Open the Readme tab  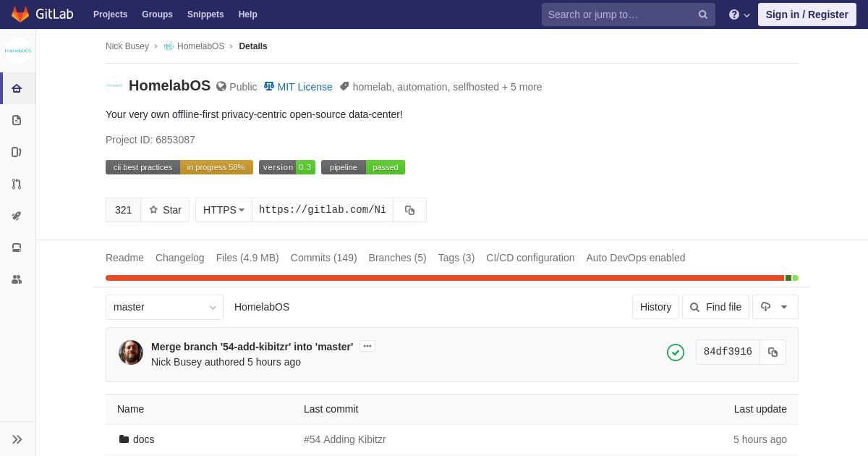click(x=124, y=258)
